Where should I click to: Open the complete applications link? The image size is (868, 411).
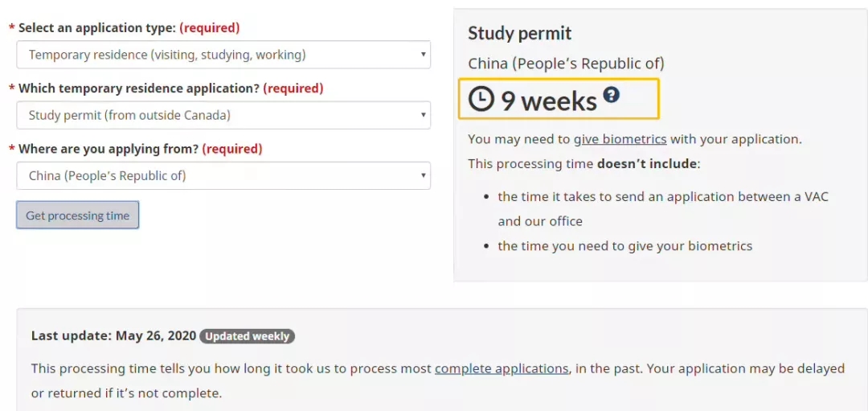(x=502, y=368)
